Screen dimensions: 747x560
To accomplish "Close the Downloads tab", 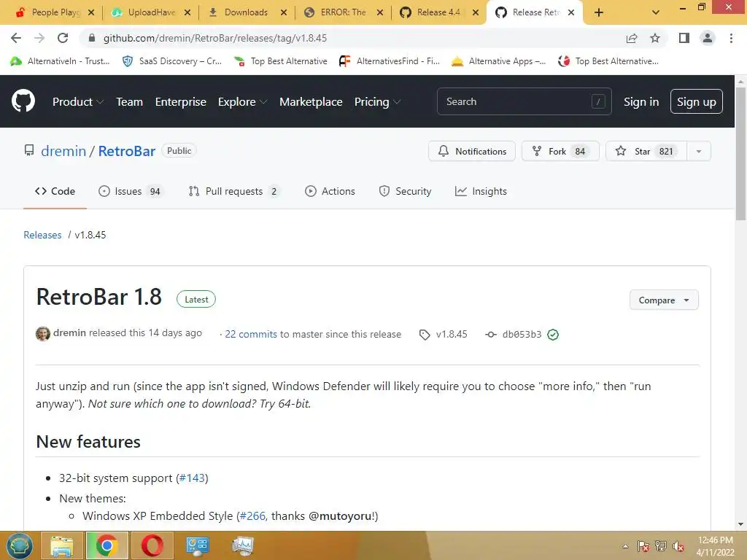I will coord(284,12).
